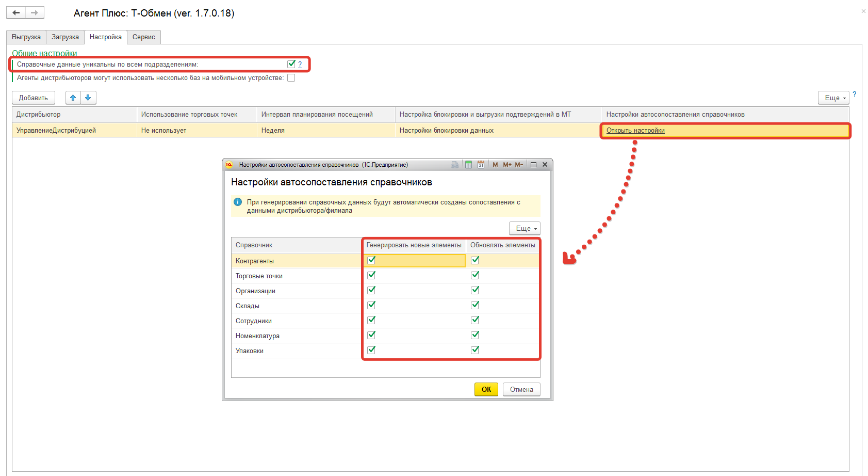Click 'Использование торговых точек' column header
Image resolution: width=868 pixels, height=476 pixels.
tap(197, 115)
